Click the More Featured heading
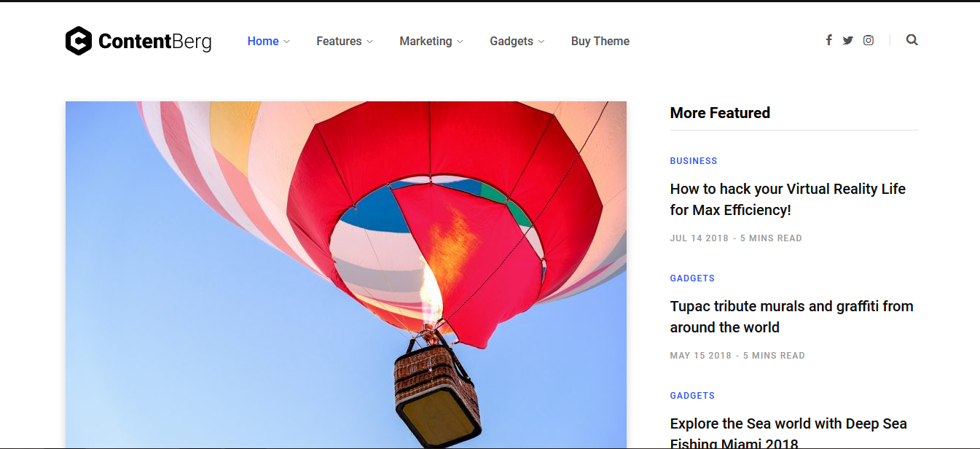Screen dimensions: 980x449 tap(720, 113)
